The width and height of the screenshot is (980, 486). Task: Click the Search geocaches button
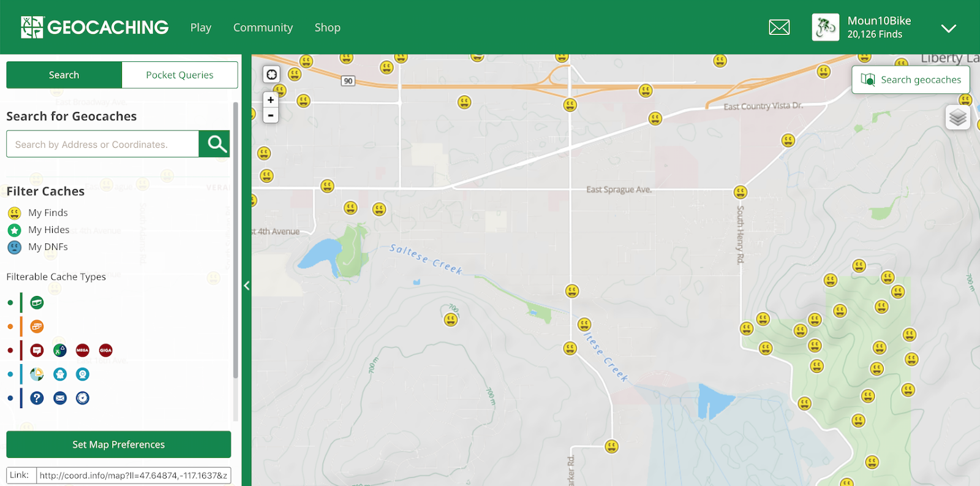[911, 80]
